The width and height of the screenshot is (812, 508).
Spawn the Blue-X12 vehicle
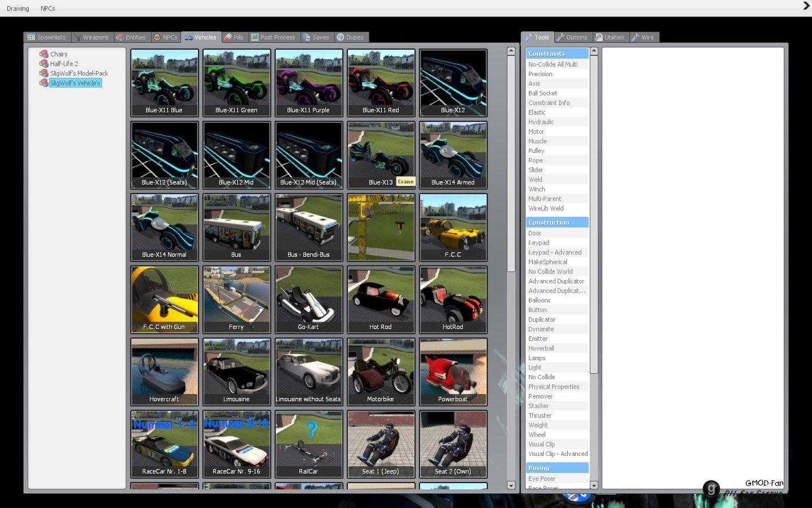coord(453,83)
